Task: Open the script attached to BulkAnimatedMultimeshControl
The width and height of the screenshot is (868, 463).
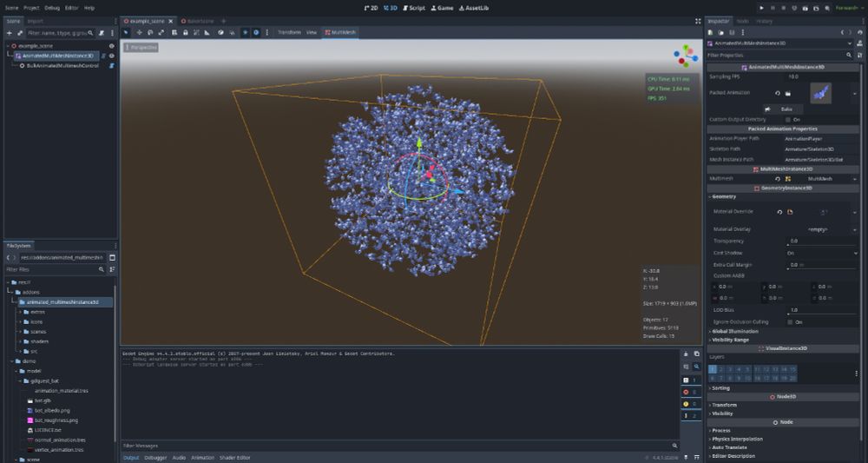Action: click(x=112, y=65)
